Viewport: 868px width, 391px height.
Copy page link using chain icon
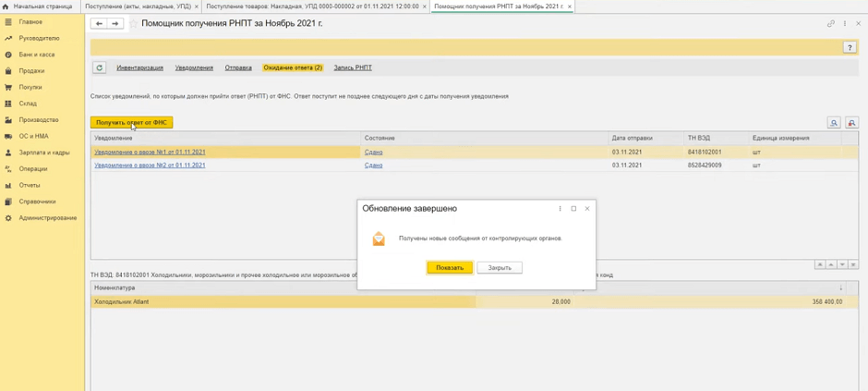[x=831, y=24]
